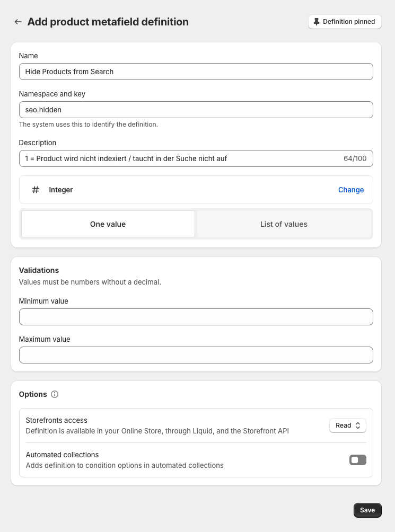The image size is (395, 532).
Task: Focus the Name input field
Action: [196, 72]
